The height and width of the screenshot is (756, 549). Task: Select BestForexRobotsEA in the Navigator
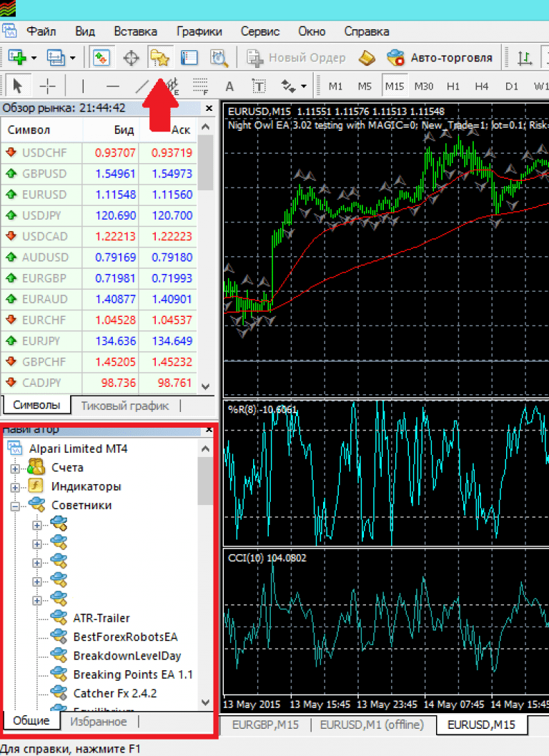click(x=125, y=637)
